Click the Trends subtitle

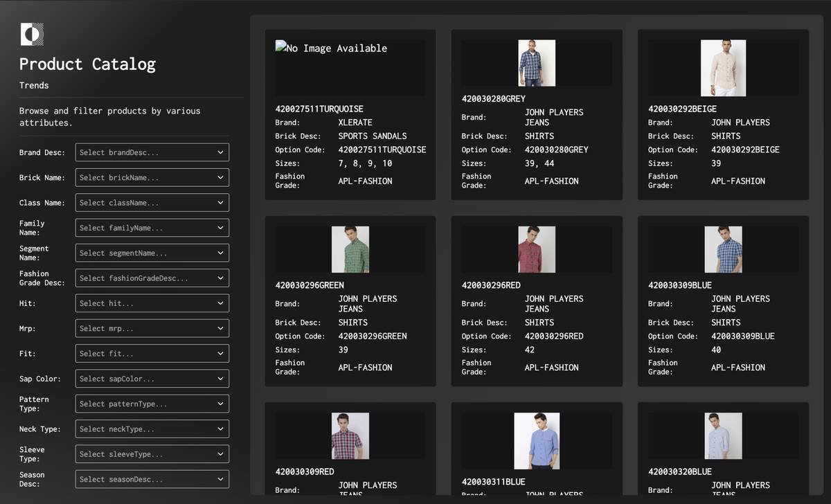click(x=34, y=85)
